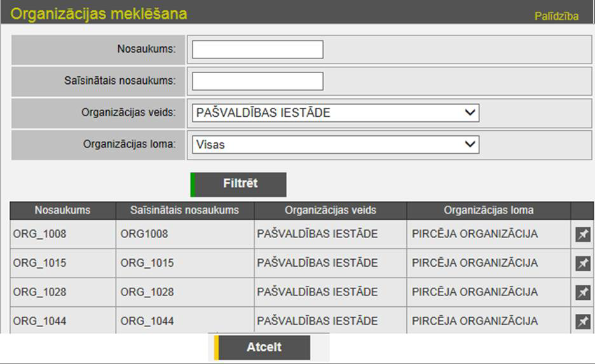Pick ORG_1028 with its pin icon
The height and width of the screenshot is (364, 595).
click(582, 292)
